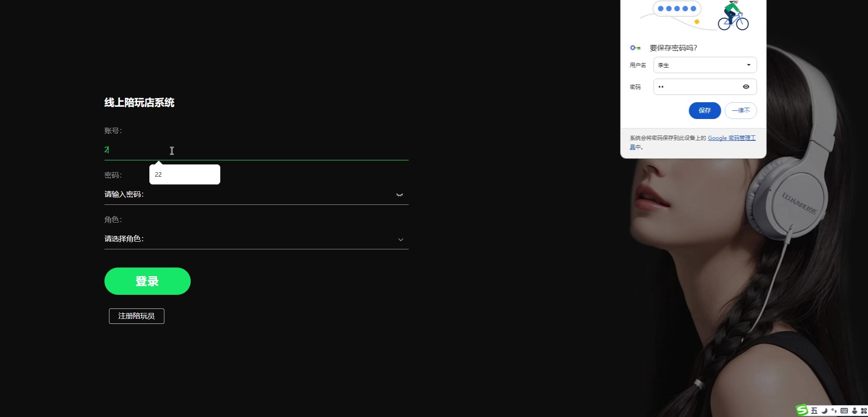Show the saved password with eye icon

[x=746, y=87]
